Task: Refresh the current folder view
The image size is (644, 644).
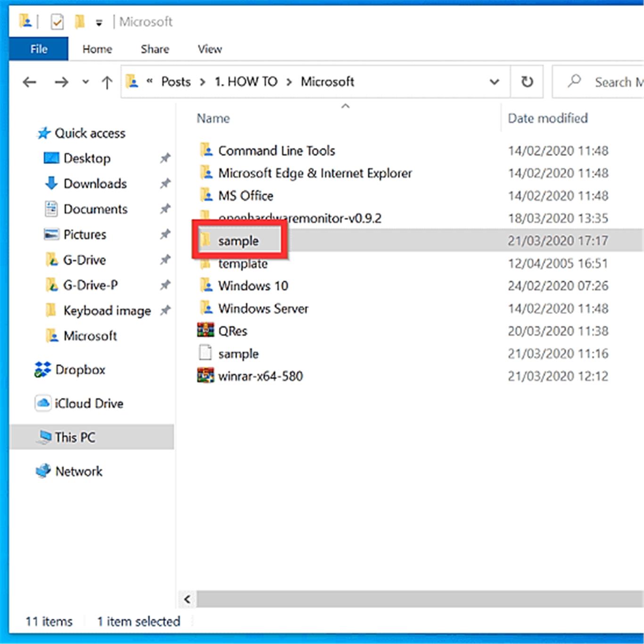Action: pos(527,82)
